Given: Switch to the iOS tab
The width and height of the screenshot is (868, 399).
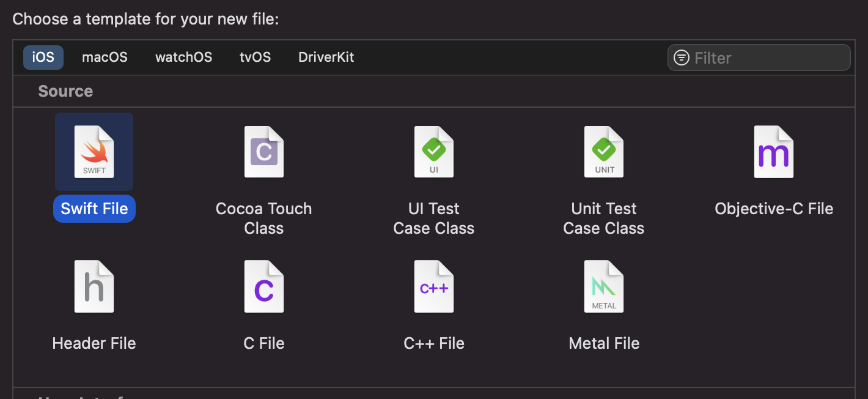Looking at the screenshot, I should click(43, 58).
